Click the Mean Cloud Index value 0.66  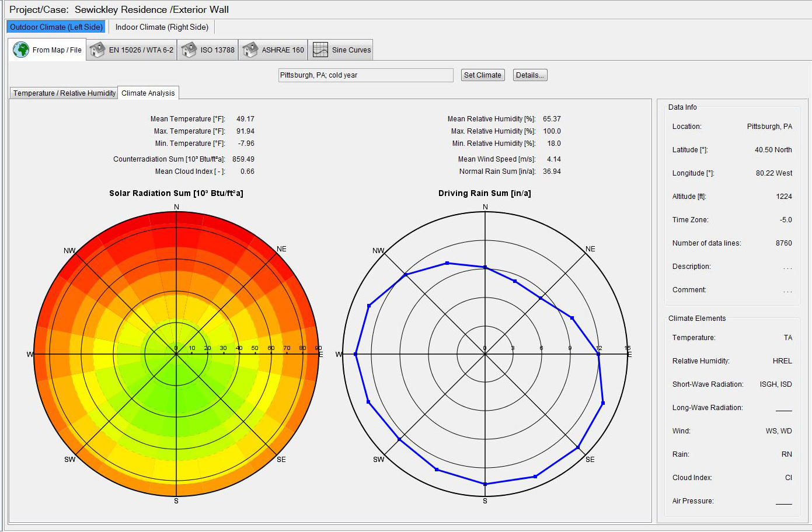tap(248, 171)
